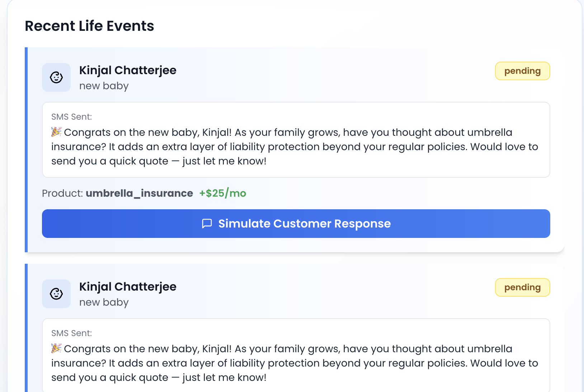Click the pending status badge on the second card

point(522,287)
